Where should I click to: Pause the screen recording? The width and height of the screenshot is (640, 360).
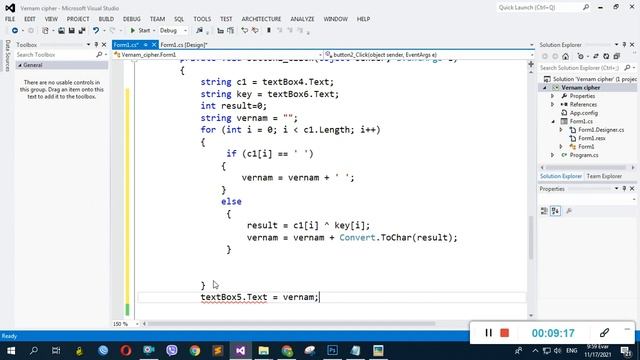pos(488,333)
